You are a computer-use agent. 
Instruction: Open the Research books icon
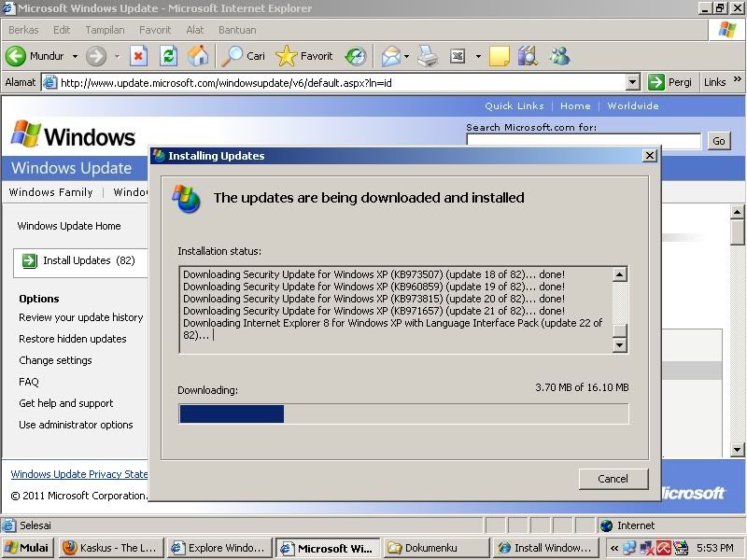(x=528, y=56)
